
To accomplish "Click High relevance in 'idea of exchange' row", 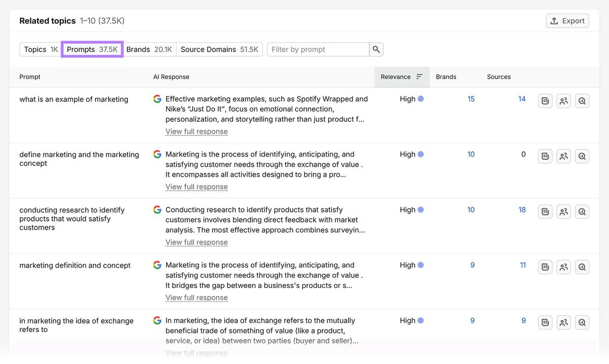I will [412, 320].
